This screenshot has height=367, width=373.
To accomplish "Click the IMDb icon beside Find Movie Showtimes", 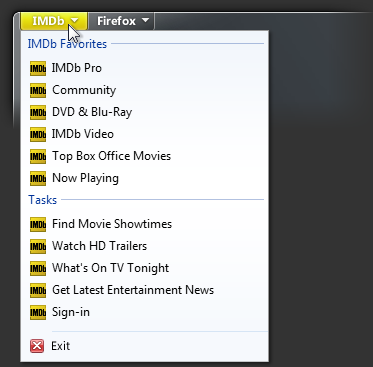I will 38,224.
